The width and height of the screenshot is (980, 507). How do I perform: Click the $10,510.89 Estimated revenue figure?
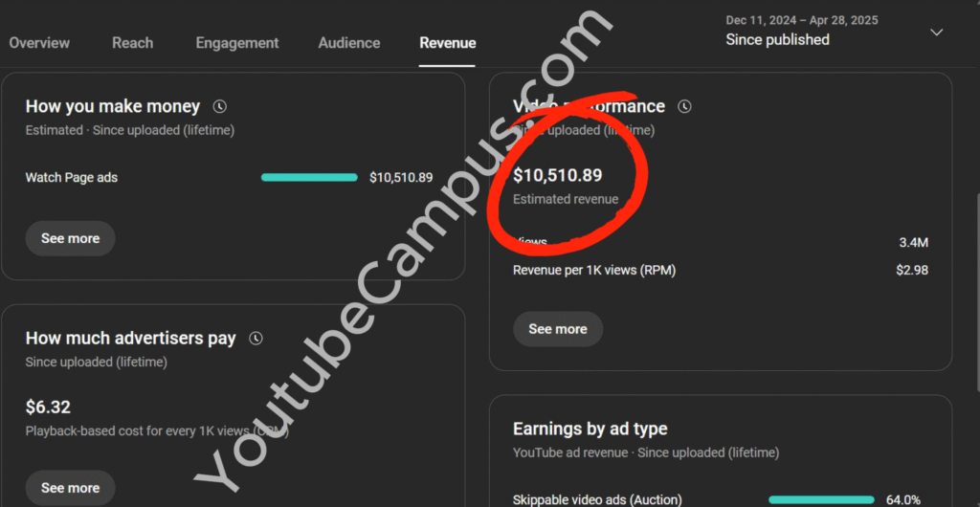(558, 175)
